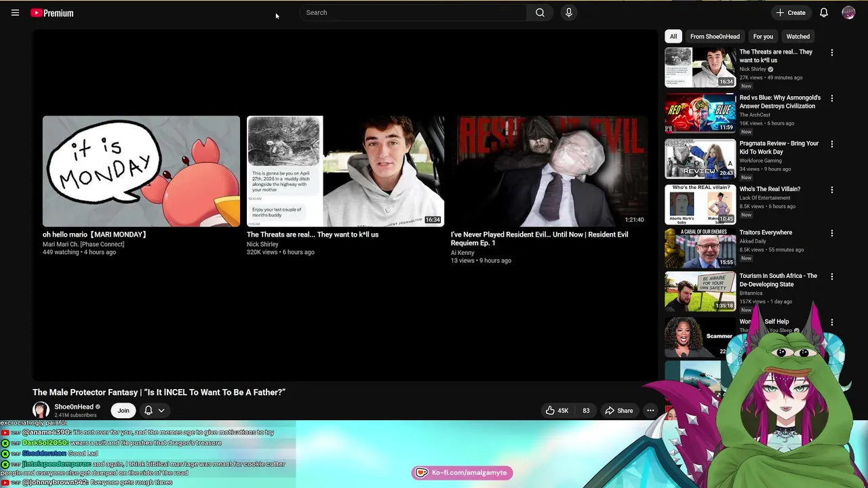Dislike the video (83)
Screen dimensions: 868x488
pyautogui.click(x=585, y=410)
